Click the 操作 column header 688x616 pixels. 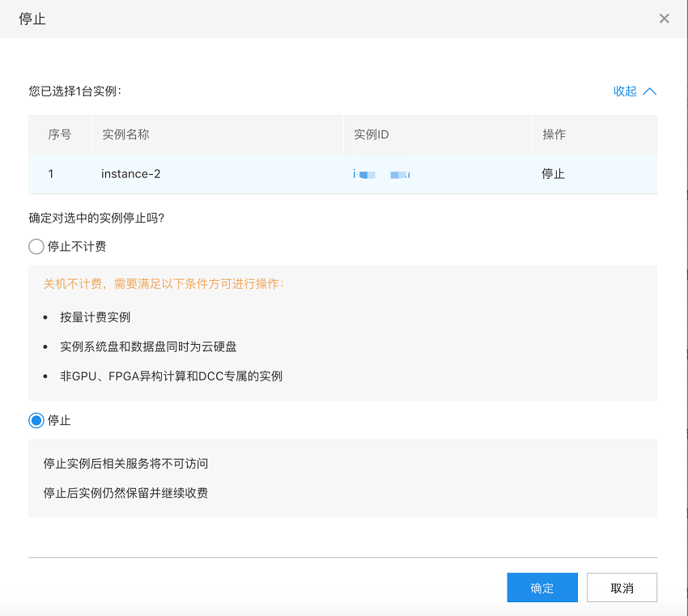coord(554,134)
